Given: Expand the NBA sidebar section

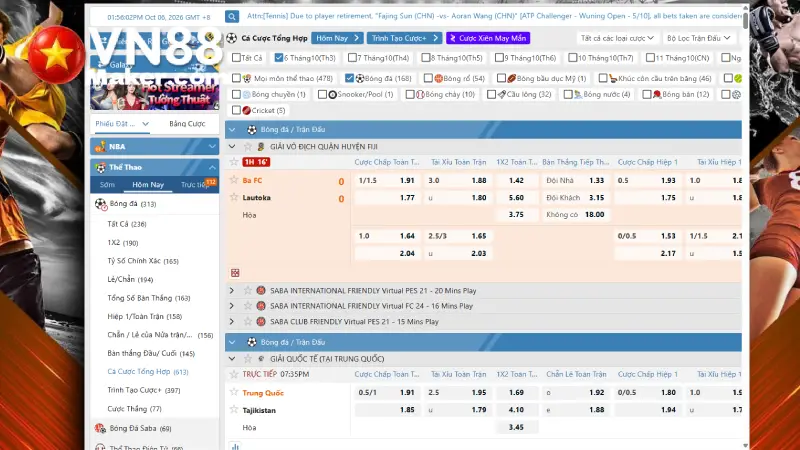Looking at the screenshot, I should (x=212, y=146).
